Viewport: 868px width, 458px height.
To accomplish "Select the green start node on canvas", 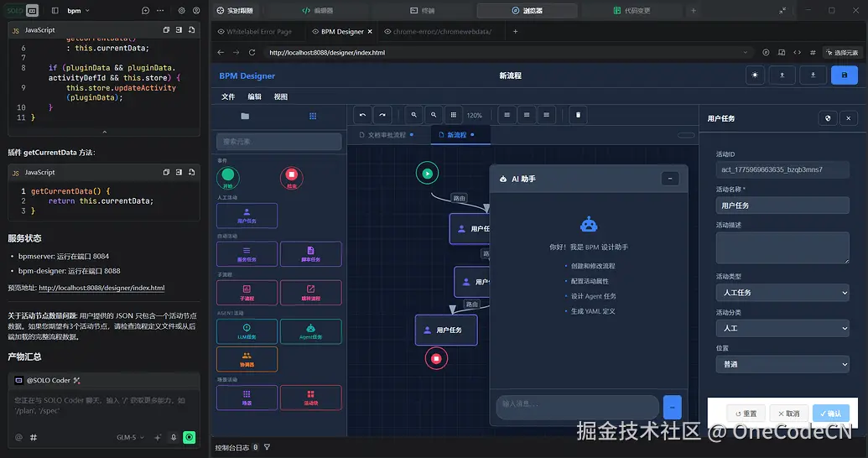I will point(428,174).
